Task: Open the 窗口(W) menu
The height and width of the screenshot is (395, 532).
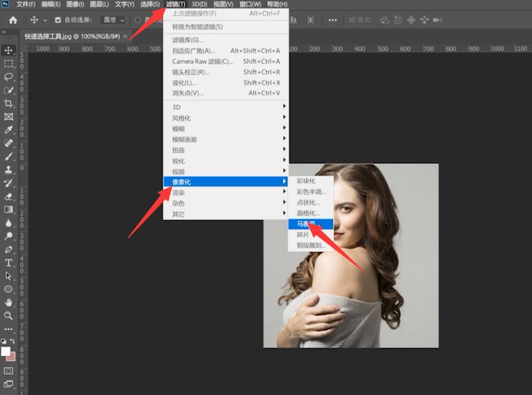Action: pos(250,4)
